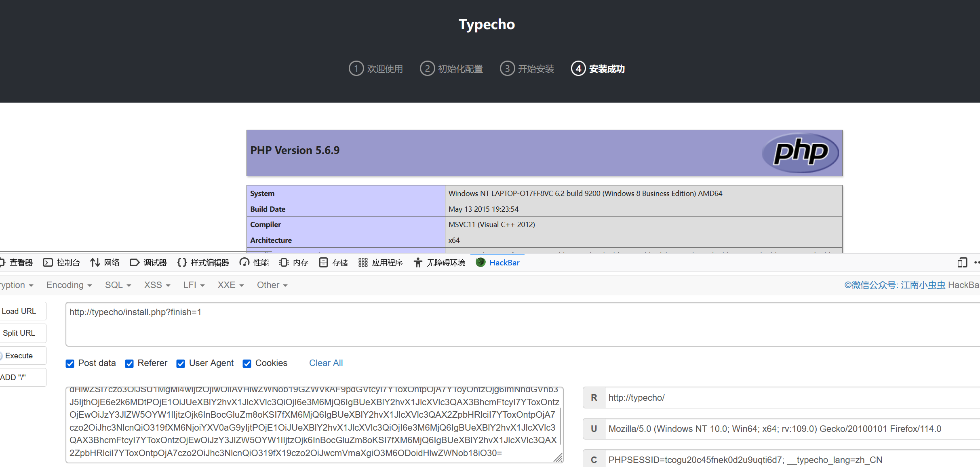Image resolution: width=980 pixels, height=467 pixels.
Task: Click the Typecho title heading
Action: tap(487, 24)
